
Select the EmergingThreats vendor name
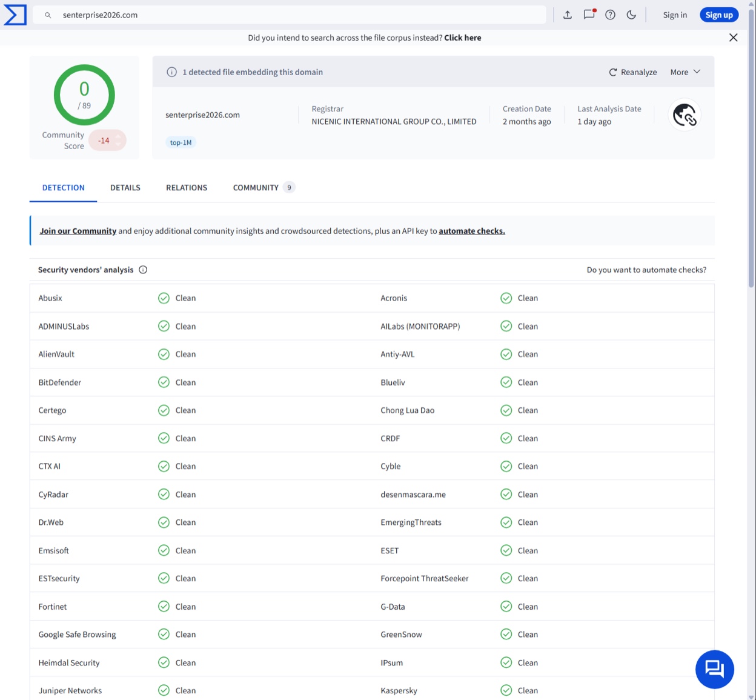(x=411, y=522)
